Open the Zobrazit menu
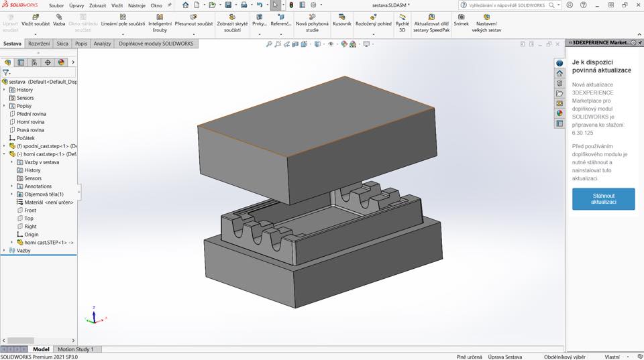 [97, 5]
